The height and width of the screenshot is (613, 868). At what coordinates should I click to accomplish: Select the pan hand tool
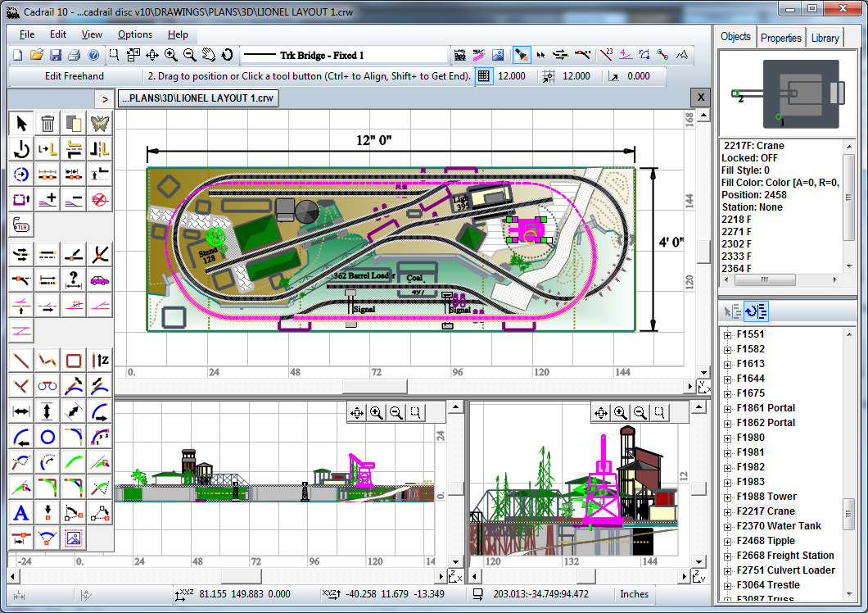(209, 55)
